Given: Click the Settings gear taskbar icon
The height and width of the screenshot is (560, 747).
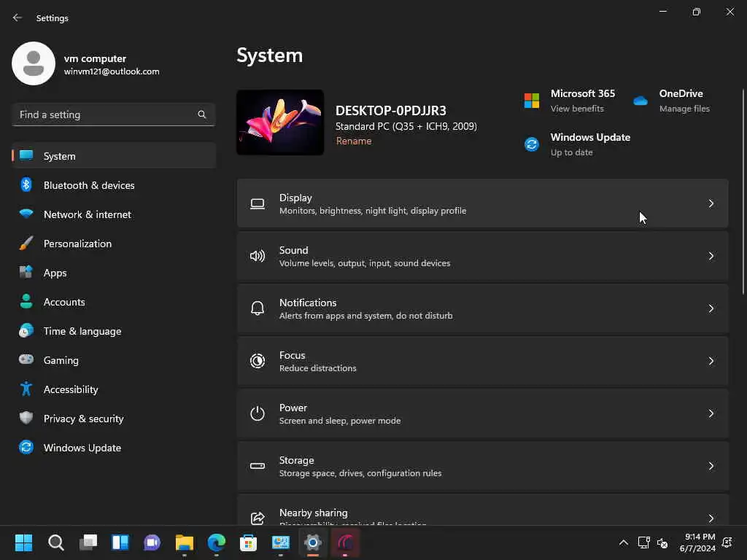Looking at the screenshot, I should tap(312, 542).
